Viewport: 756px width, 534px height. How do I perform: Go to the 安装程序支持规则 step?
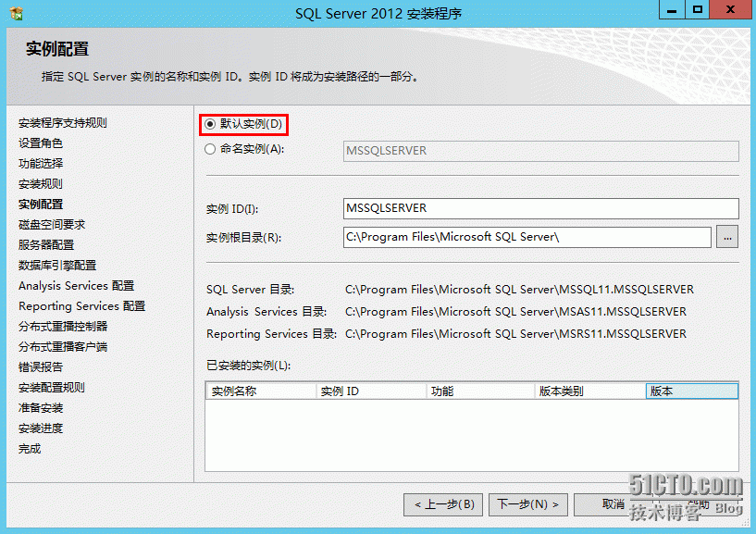63,123
